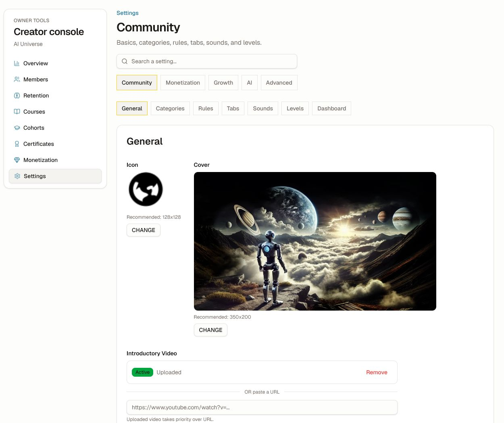Click the 'Creator console' heading
The width and height of the screenshot is (504, 423).
49,32
